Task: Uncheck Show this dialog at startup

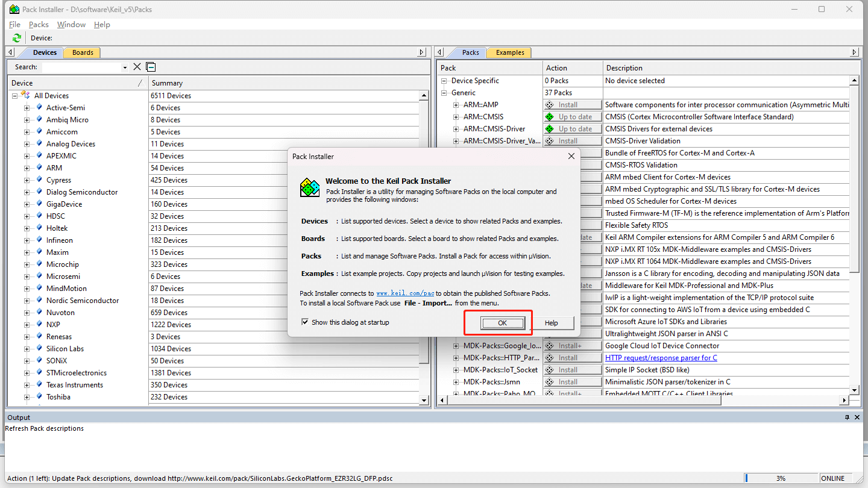Action: [x=305, y=322]
